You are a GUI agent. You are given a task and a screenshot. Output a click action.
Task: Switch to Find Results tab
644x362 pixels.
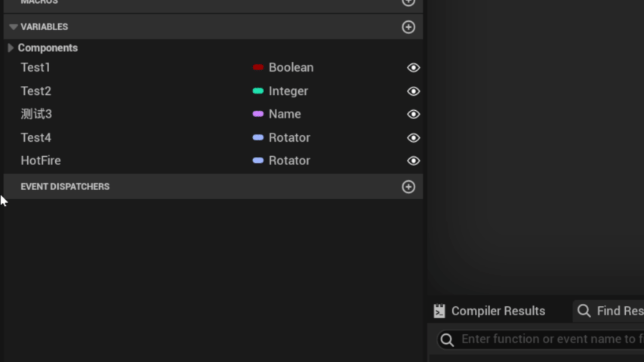619,311
